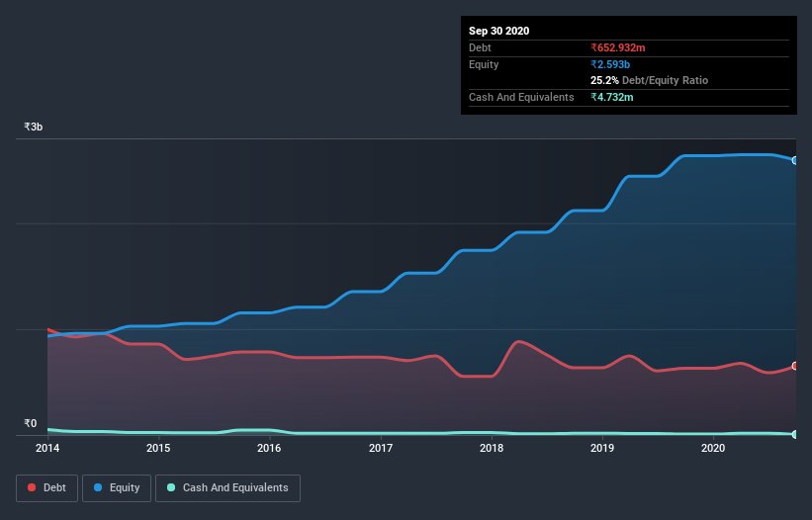The width and height of the screenshot is (812, 520).
Task: Click the Debt row label in tooltip
Action: pos(480,47)
